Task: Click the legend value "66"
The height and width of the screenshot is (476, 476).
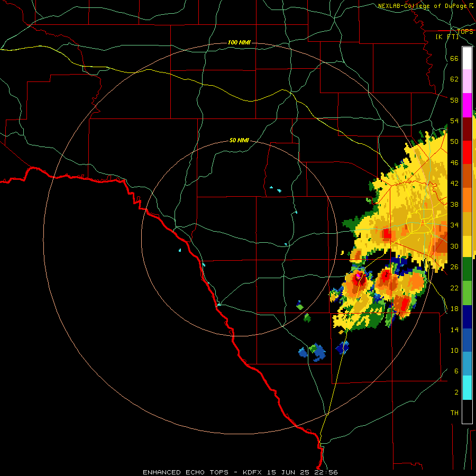Action: coord(454,58)
